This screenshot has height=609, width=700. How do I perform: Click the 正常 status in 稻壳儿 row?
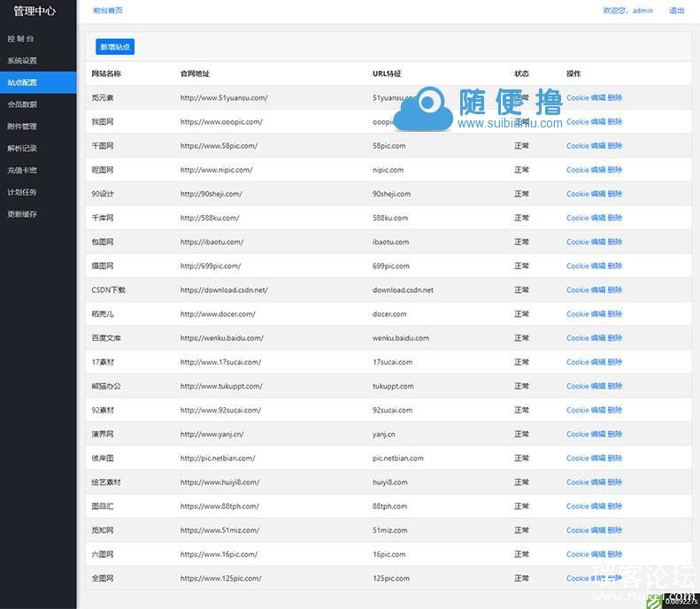[x=521, y=314]
